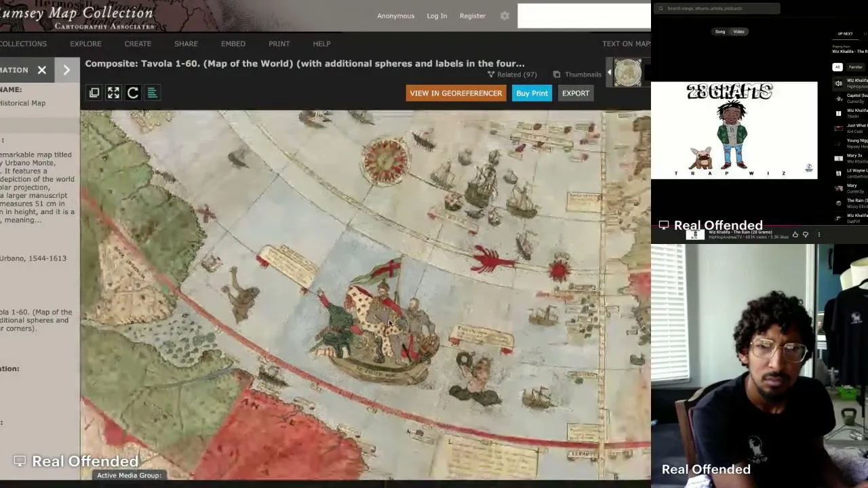Open the Explore menu

pos(85,43)
